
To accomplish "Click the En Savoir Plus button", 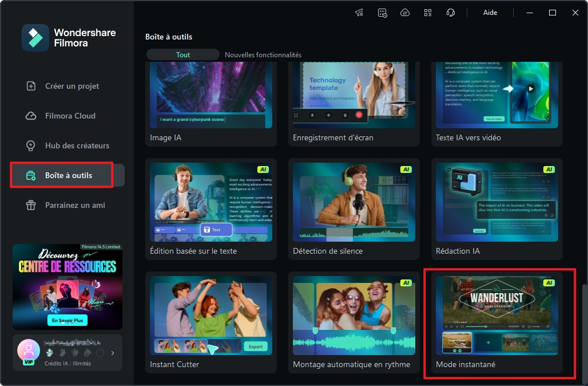I will tap(67, 320).
